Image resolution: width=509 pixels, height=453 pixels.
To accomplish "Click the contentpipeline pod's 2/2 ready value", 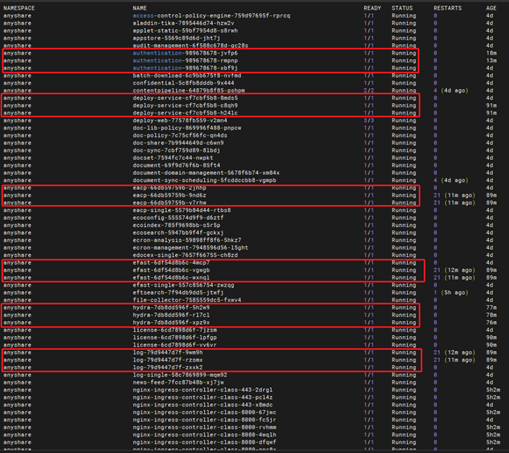I will click(369, 90).
